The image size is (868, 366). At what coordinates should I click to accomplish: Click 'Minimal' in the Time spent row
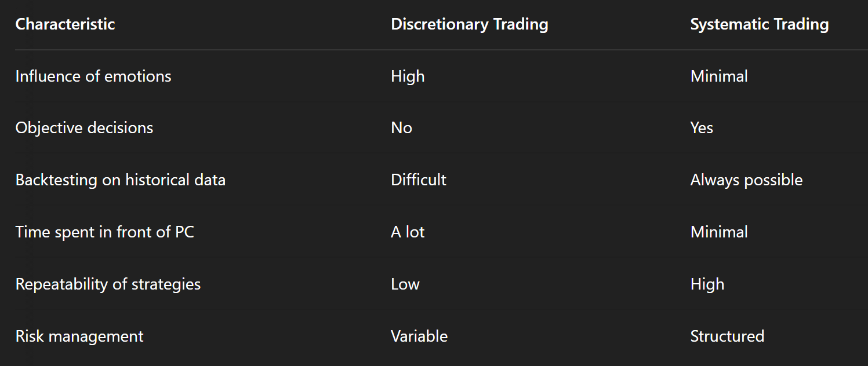tap(719, 232)
